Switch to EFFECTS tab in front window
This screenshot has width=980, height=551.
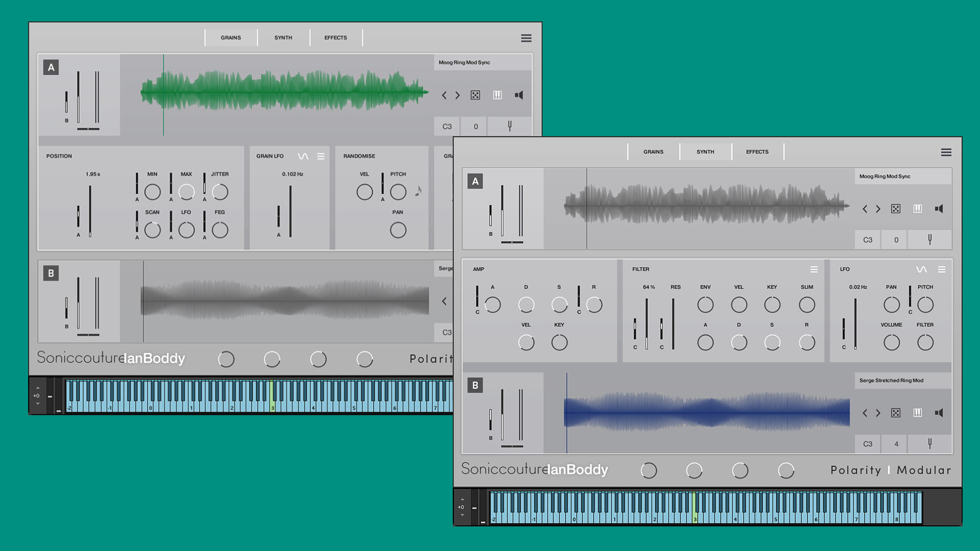(757, 152)
